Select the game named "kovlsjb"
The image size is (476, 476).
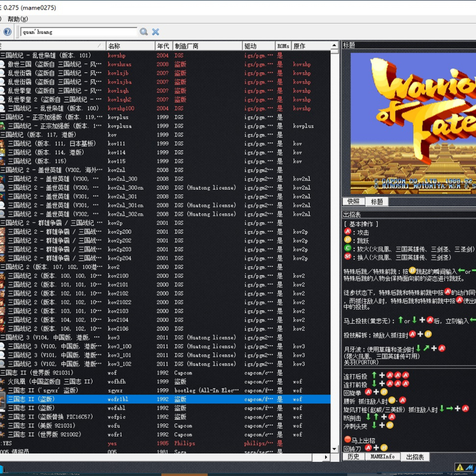[118, 73]
